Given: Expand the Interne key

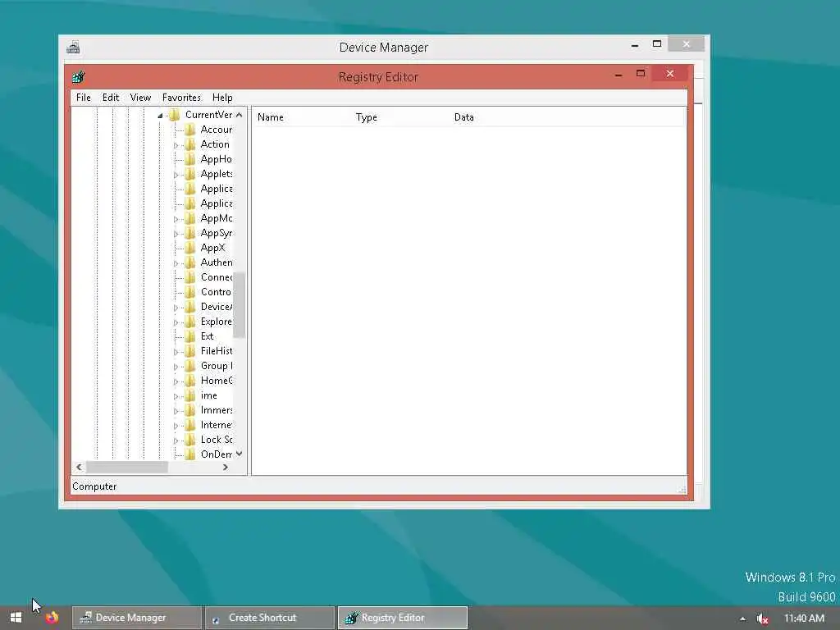Looking at the screenshot, I should pos(176,426).
